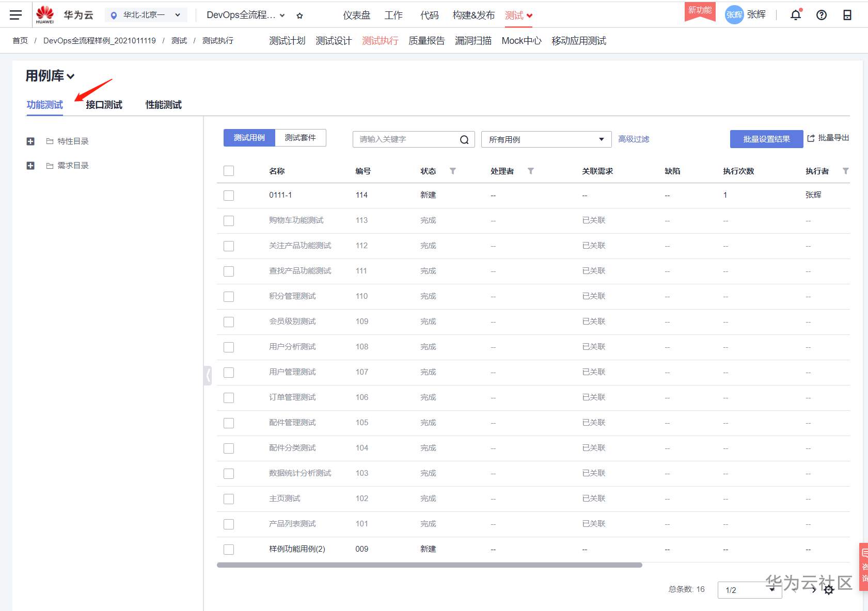
Task: Focus the keyword search input
Action: tap(406, 139)
